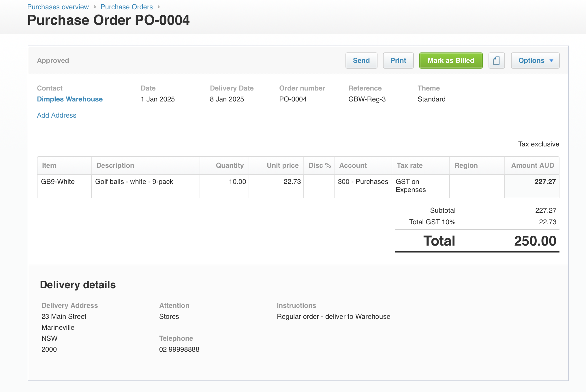This screenshot has height=392, width=586.
Task: Click the Mark as Billed button
Action: [451, 61]
